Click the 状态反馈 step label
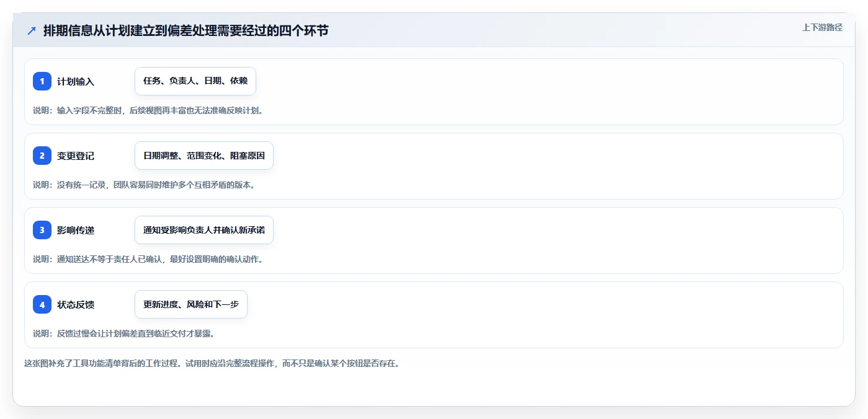The width and height of the screenshot is (868, 419). [x=76, y=305]
